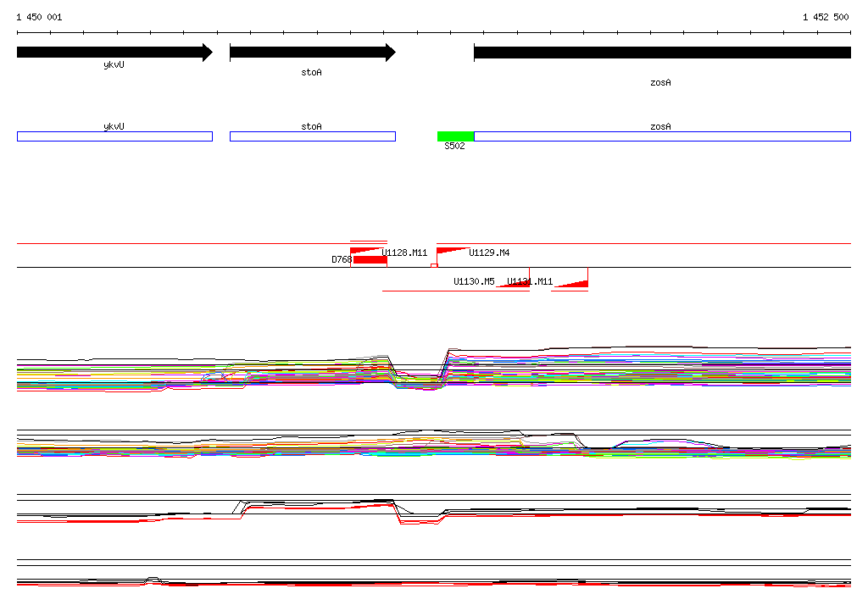Screen dimensions: 868x605
Task: Click the end coordinate 1 452 500
Action: click(826, 17)
